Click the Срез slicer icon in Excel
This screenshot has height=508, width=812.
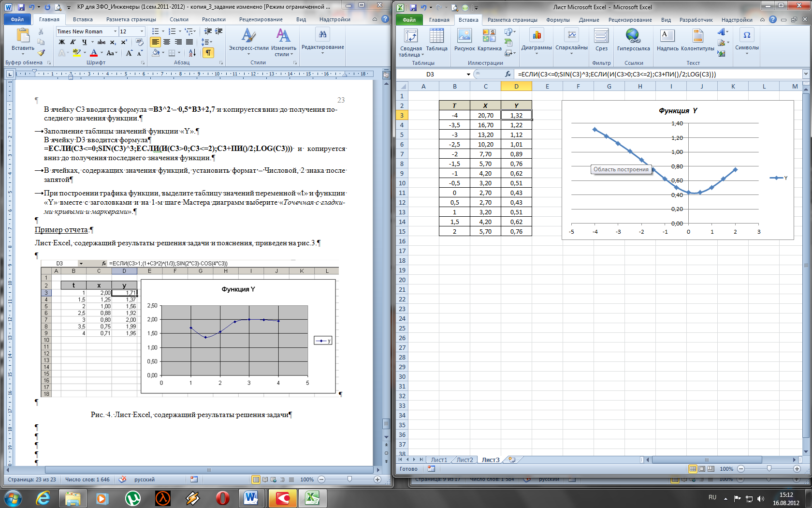(601, 36)
